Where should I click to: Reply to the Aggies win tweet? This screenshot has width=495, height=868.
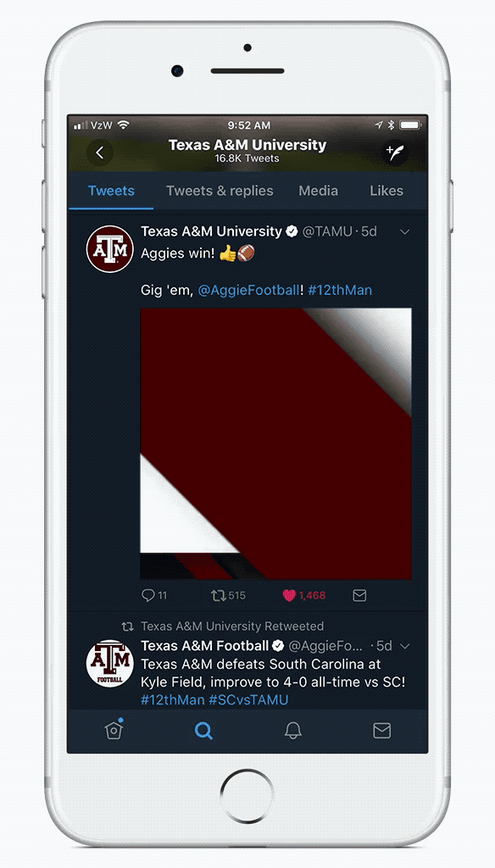tap(154, 596)
